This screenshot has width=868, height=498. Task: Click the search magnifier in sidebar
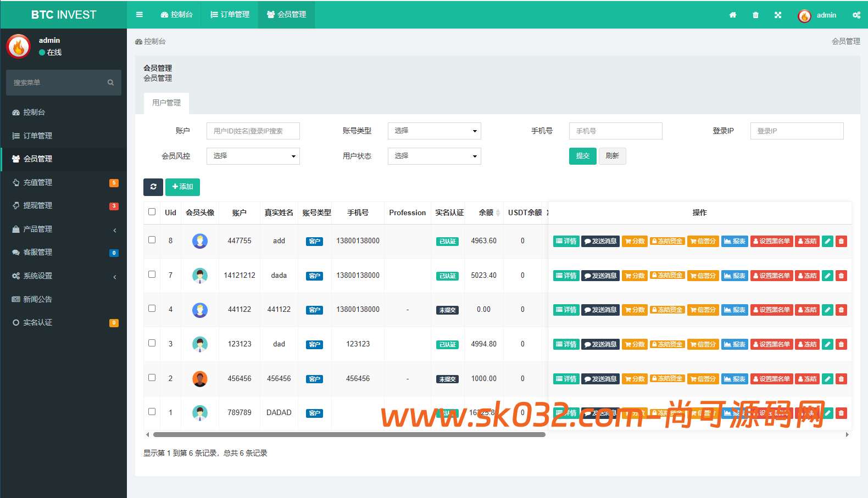click(x=110, y=82)
